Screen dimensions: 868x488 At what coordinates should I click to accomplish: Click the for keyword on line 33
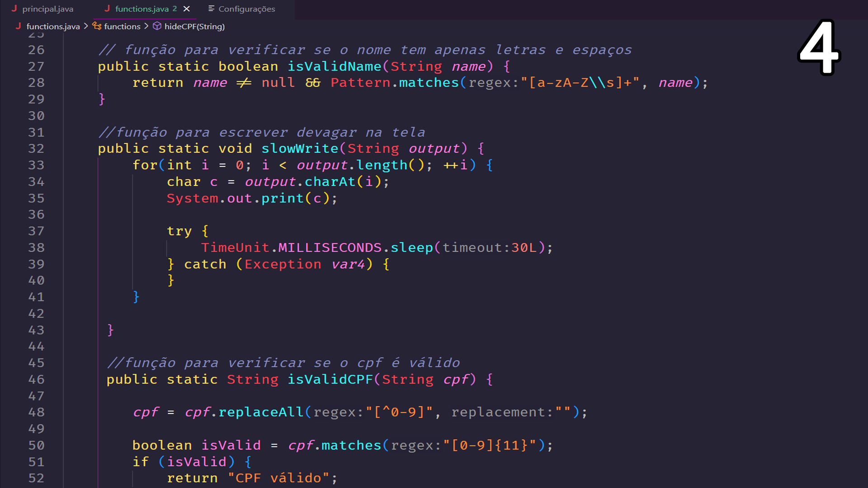tap(145, 165)
